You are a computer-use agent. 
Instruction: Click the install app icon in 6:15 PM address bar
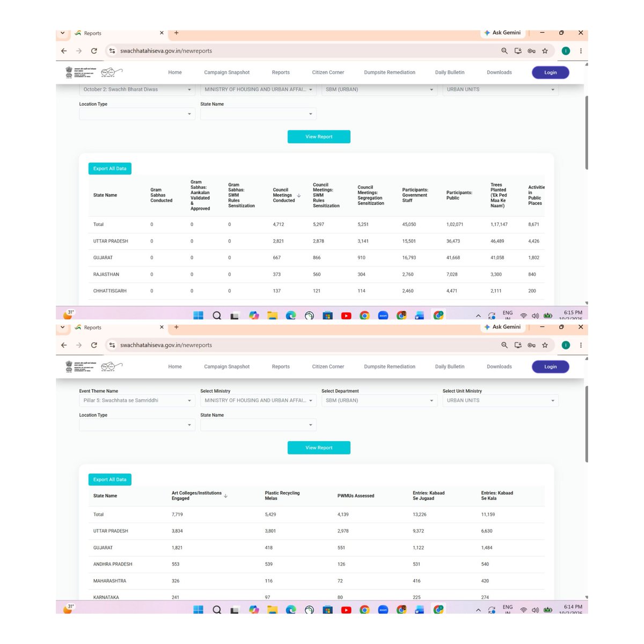518,51
